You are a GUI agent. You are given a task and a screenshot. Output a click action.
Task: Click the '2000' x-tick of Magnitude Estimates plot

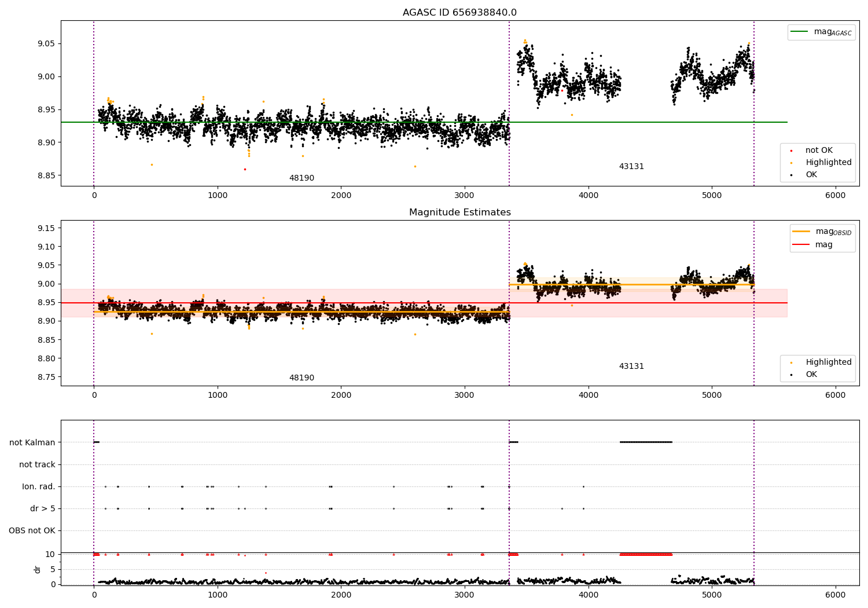341,395
